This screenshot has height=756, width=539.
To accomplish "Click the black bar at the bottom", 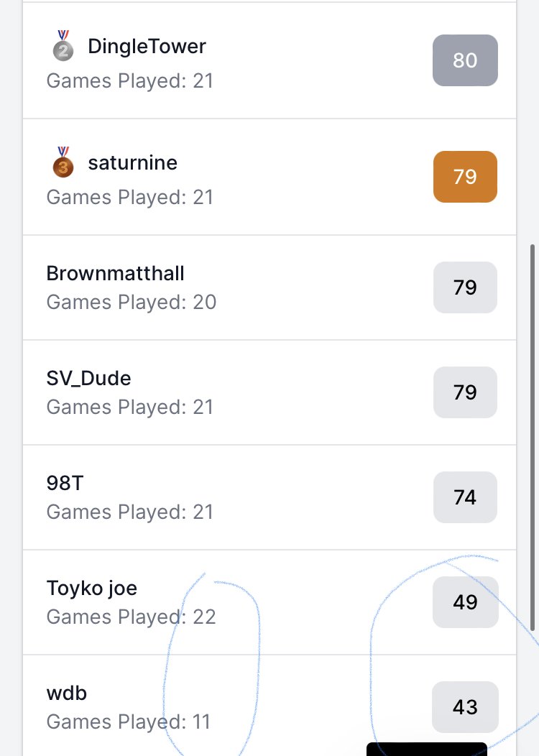I will pos(427,750).
